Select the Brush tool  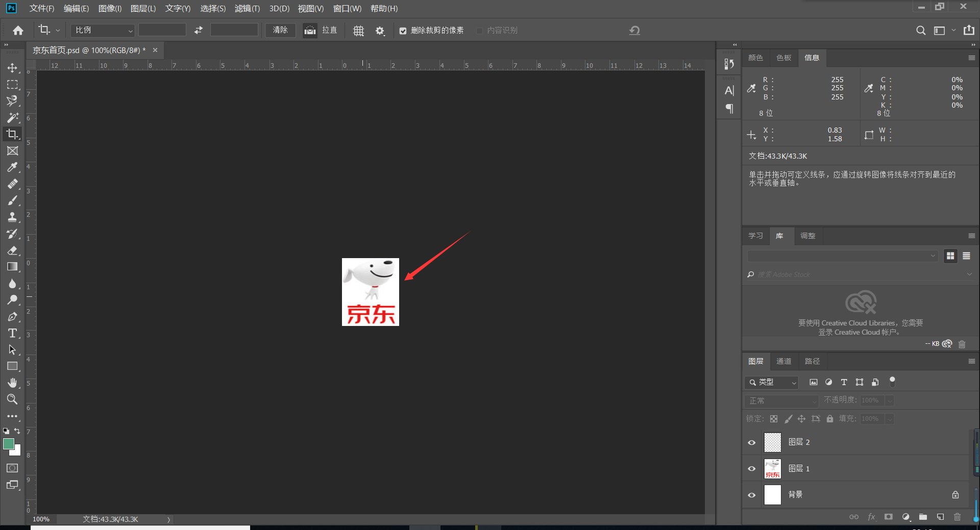[12, 200]
